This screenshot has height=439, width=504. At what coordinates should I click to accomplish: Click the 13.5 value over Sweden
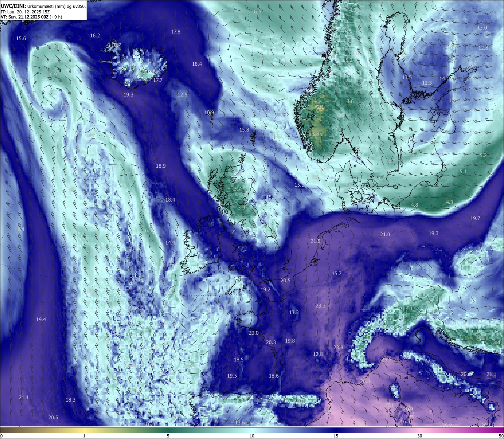[x=407, y=78]
